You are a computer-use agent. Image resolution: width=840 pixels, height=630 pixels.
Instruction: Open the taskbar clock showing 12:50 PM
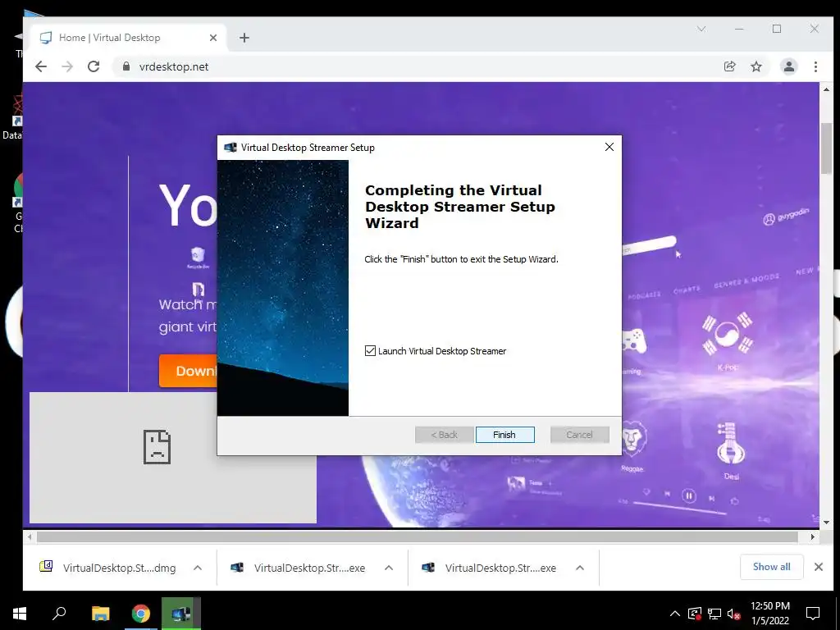pos(770,614)
